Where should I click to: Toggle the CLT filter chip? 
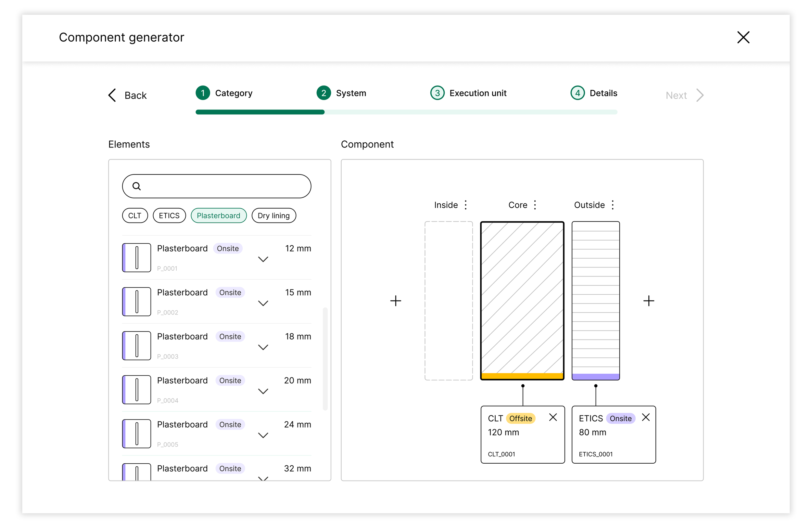pos(135,216)
